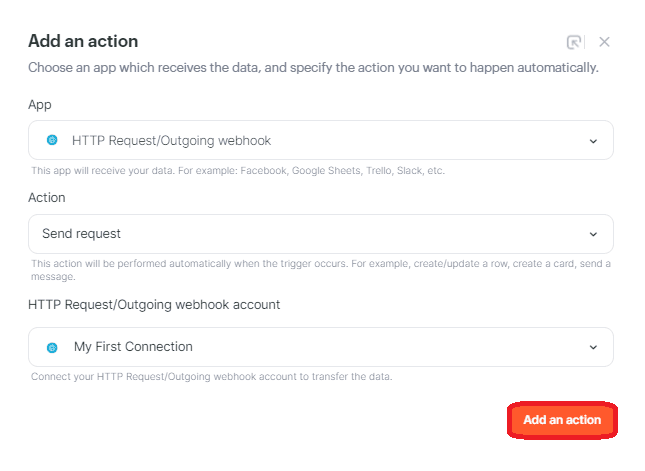Image resolution: width=645 pixels, height=471 pixels.
Task: Select the 'Send request' action value
Action: 81,234
